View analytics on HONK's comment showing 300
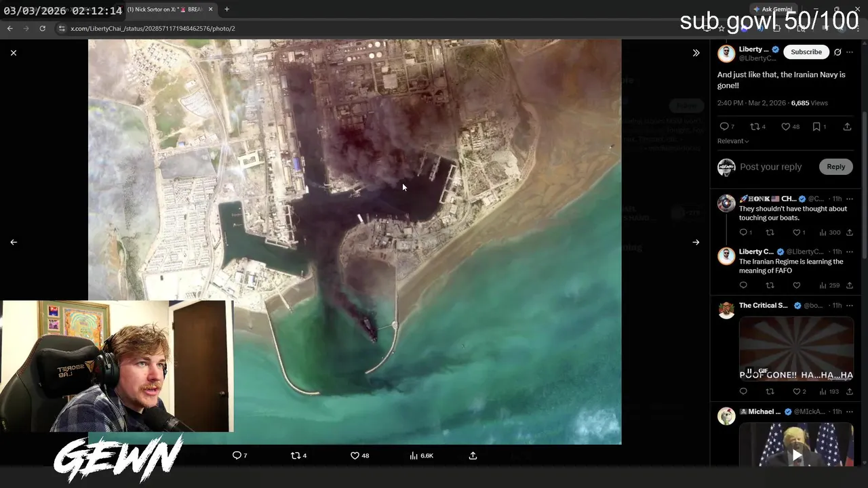Viewport: 868px width, 488px height. point(829,232)
